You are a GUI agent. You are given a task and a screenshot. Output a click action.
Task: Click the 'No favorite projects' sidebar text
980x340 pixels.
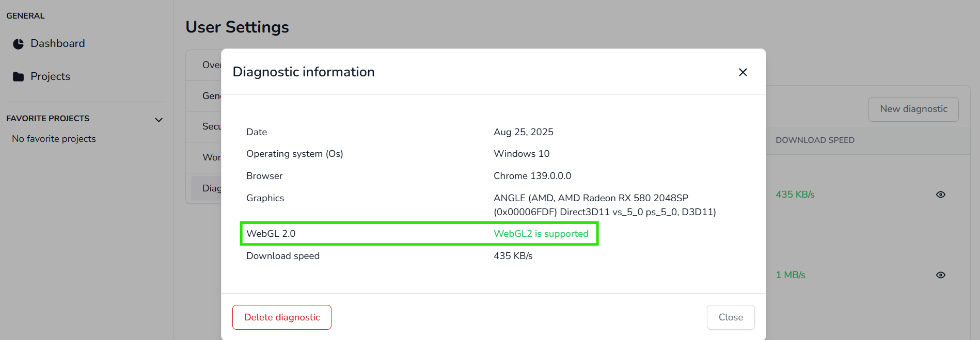(x=54, y=139)
